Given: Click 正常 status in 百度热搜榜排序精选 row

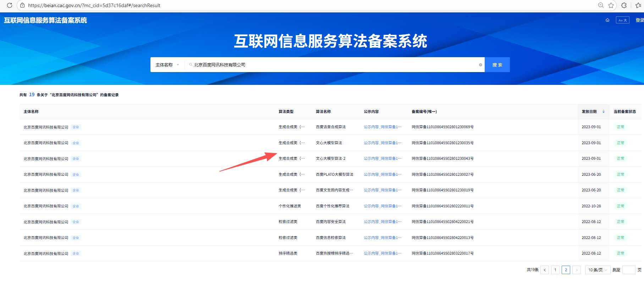Looking at the screenshot, I should (621, 254).
